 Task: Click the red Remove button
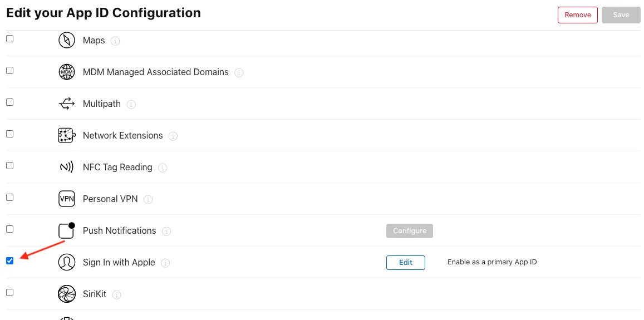[x=577, y=15]
